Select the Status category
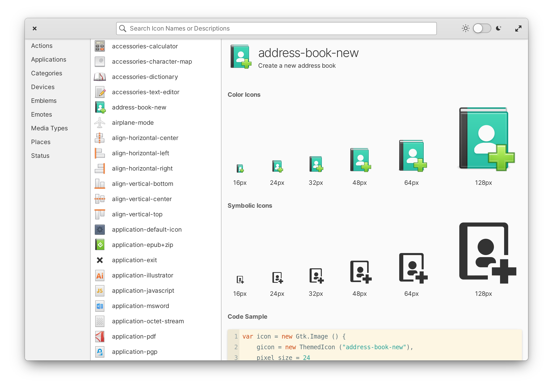Image resolution: width=553 pixels, height=392 pixels. 40,156
